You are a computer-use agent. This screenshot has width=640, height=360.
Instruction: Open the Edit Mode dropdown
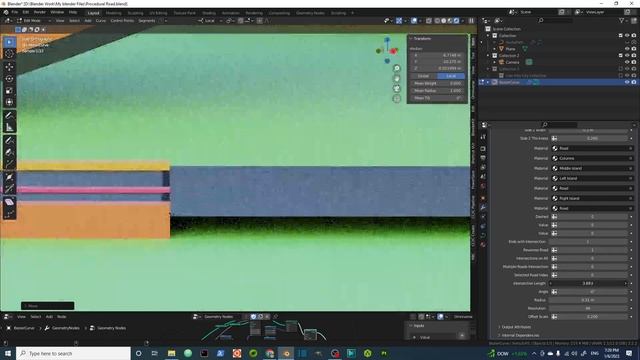(x=34, y=20)
